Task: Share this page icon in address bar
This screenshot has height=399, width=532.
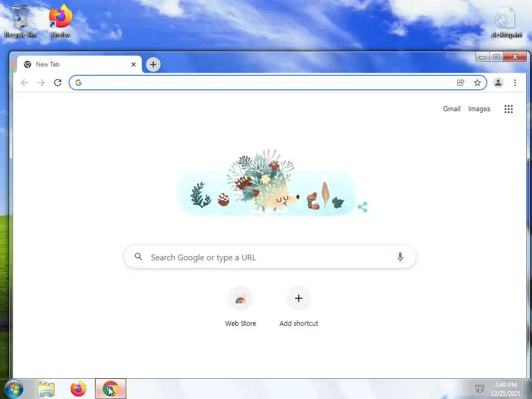Action: click(x=460, y=83)
